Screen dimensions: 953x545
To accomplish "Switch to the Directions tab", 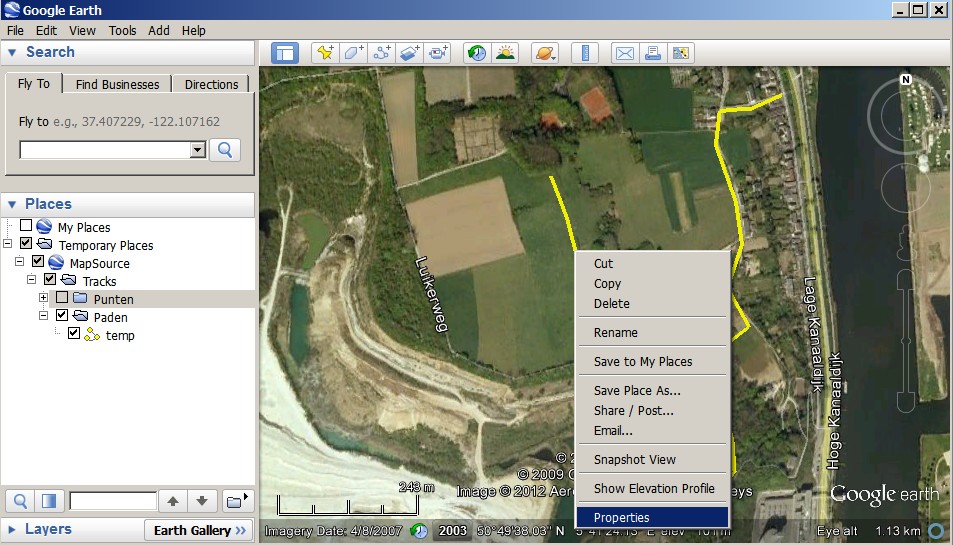I will click(211, 84).
